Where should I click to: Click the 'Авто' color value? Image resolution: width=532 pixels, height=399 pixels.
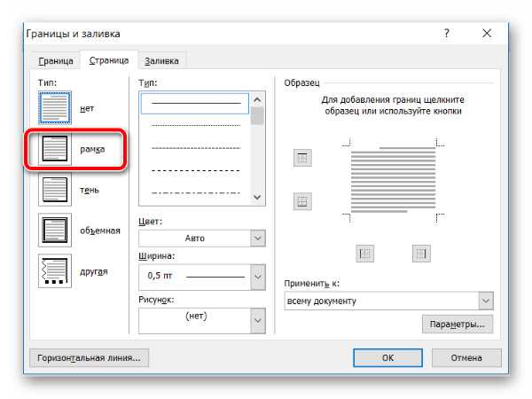(x=195, y=239)
